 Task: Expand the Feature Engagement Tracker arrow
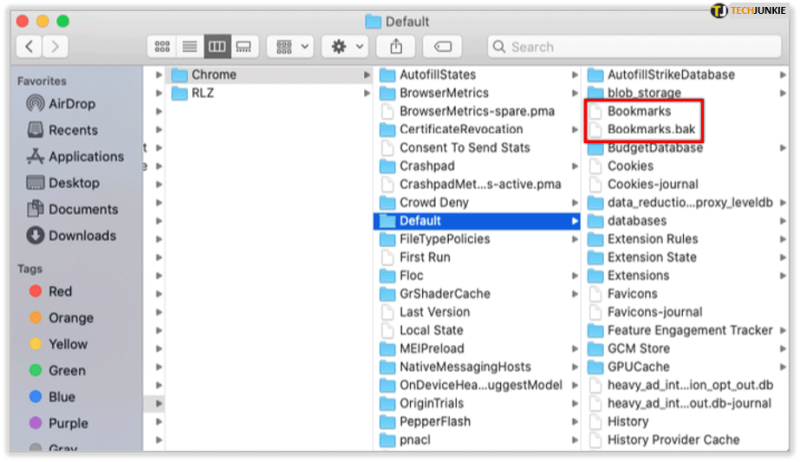pos(783,330)
